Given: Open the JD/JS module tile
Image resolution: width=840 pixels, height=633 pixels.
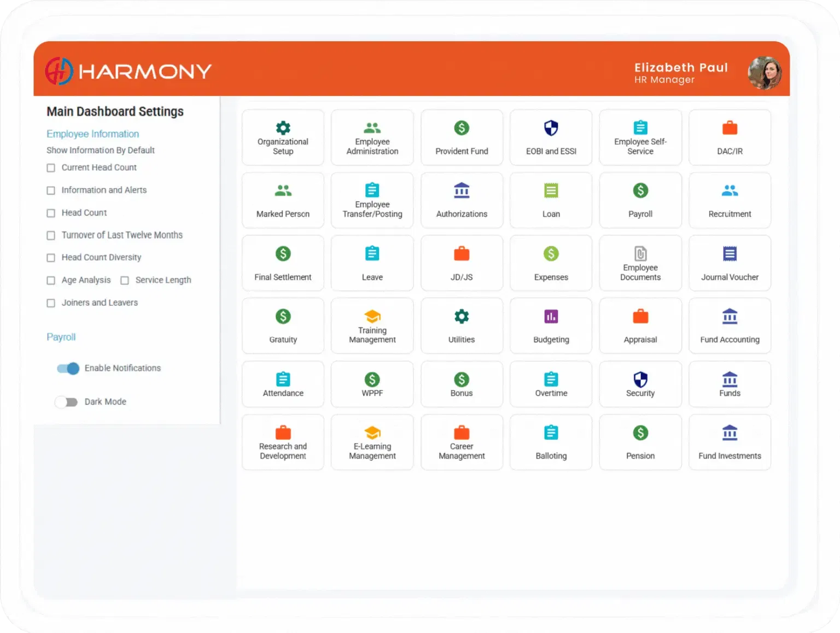Looking at the screenshot, I should [x=462, y=263].
